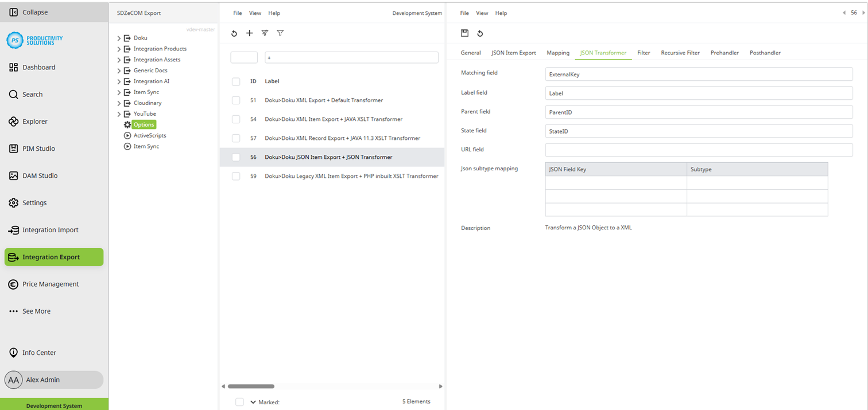
Task: Clear filters with the crossed funnel icon
Action: click(265, 33)
